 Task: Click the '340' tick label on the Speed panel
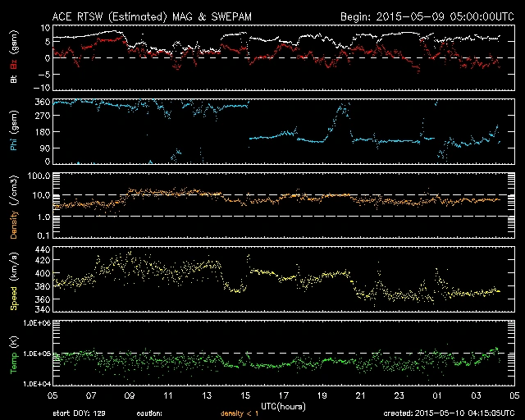click(42, 309)
